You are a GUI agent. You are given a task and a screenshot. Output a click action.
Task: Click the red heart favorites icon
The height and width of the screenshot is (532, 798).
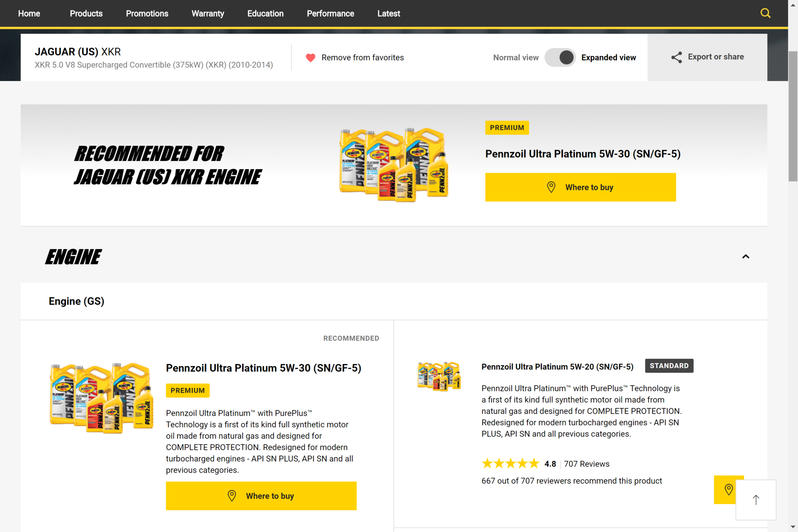310,57
